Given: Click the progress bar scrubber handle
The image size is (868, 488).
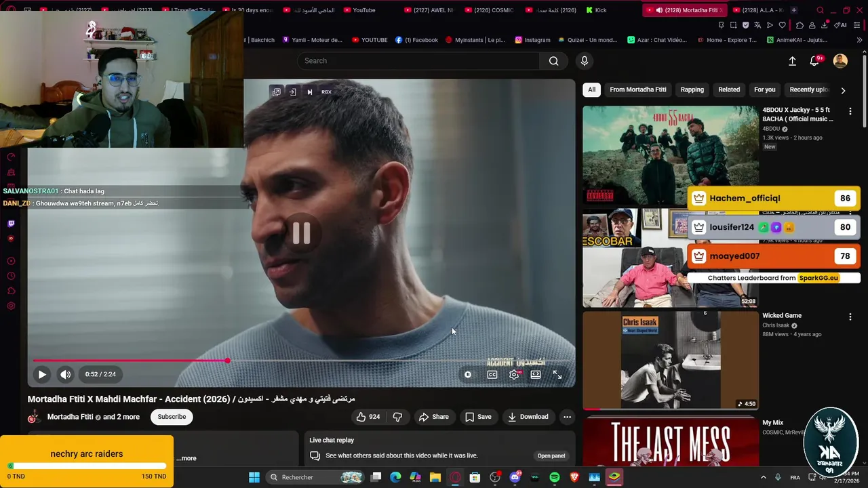Looking at the screenshot, I should (227, 361).
